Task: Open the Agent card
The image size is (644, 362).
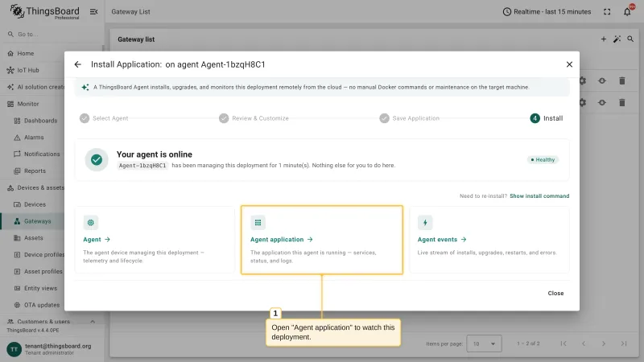Action: [155, 240]
